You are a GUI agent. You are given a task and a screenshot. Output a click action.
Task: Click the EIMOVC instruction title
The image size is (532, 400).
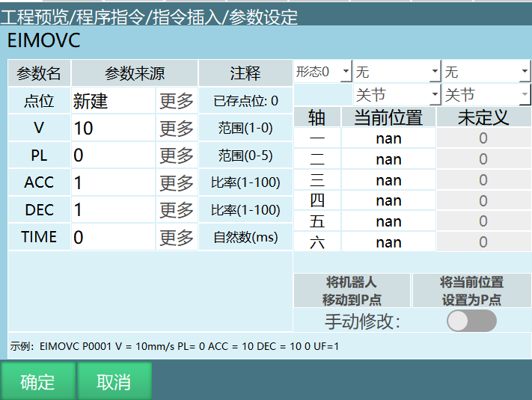click(43, 40)
